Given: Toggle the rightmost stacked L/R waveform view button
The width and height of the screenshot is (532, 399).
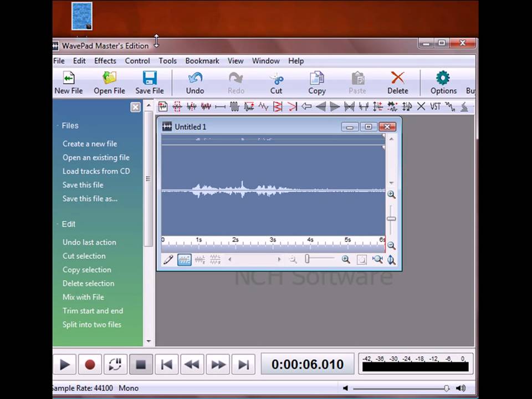Looking at the screenshot, I should pos(215,260).
